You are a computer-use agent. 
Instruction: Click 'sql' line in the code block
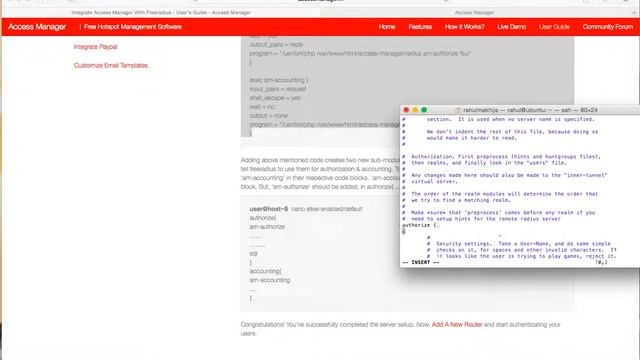[x=253, y=253]
